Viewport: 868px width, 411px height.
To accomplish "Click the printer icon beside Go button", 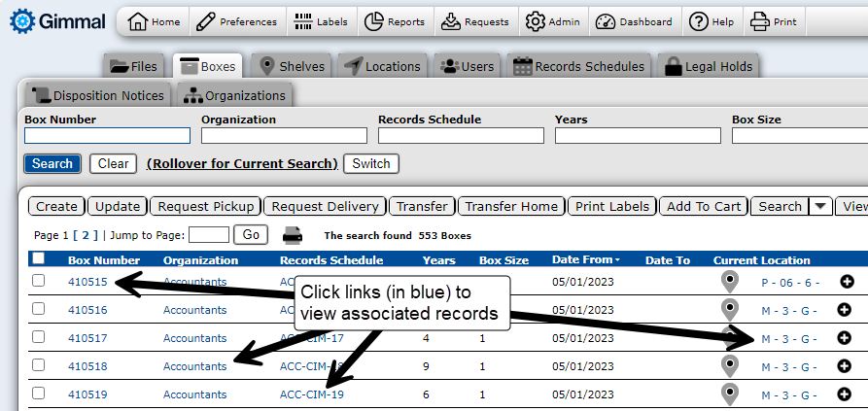I will pyautogui.click(x=293, y=234).
